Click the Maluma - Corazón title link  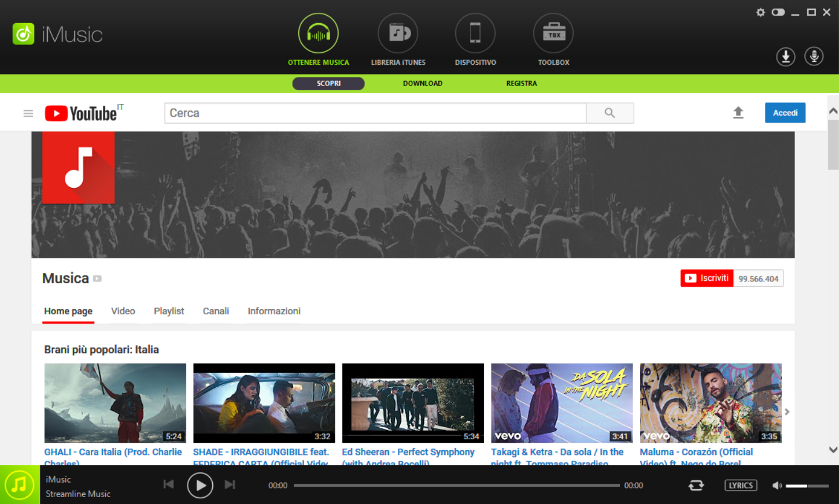pyautogui.click(x=696, y=455)
